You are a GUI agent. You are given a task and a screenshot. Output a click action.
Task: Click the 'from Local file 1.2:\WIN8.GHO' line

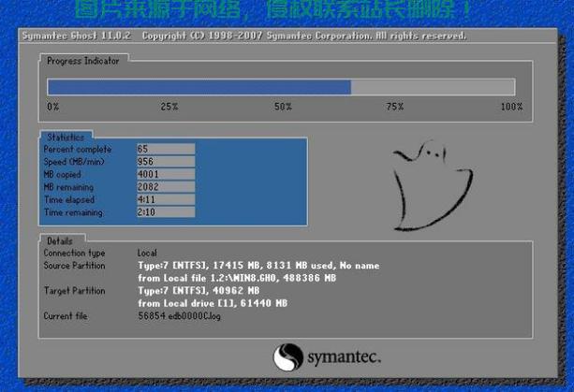click(x=237, y=278)
